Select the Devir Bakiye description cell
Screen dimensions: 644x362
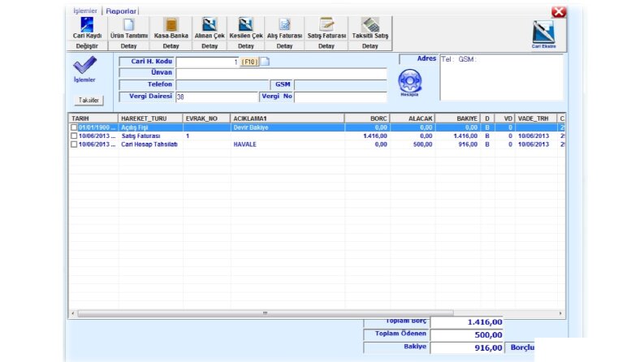287,127
